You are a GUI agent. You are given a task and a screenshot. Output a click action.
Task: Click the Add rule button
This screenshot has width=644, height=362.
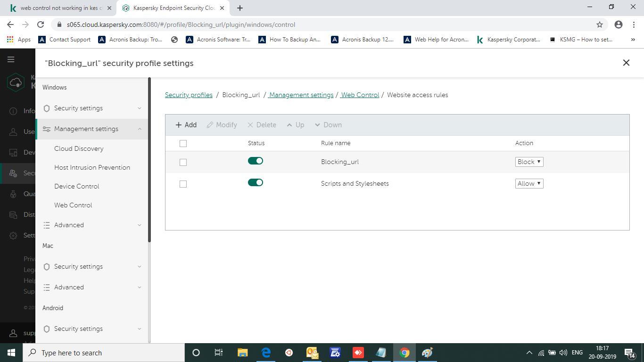[186, 125]
